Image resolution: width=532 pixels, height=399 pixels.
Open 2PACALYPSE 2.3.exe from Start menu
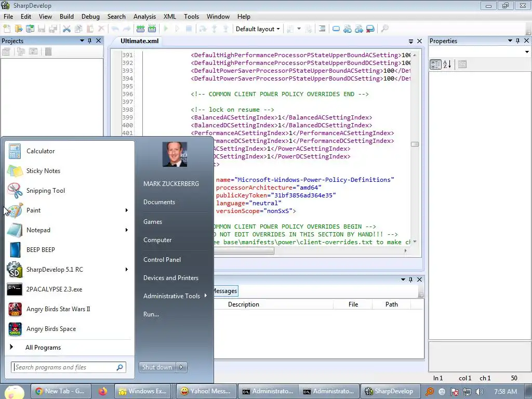click(70, 289)
